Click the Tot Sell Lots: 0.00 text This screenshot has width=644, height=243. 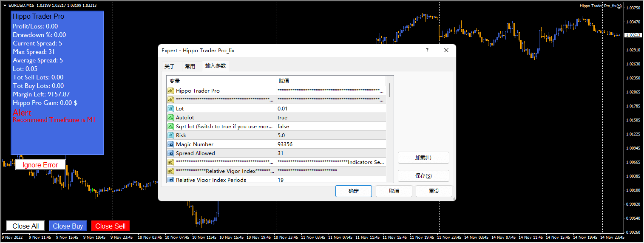pos(38,77)
